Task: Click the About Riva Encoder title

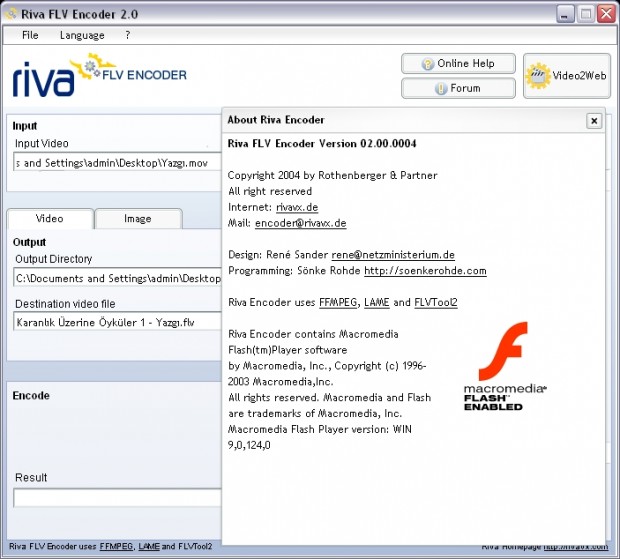Action: click(276, 120)
